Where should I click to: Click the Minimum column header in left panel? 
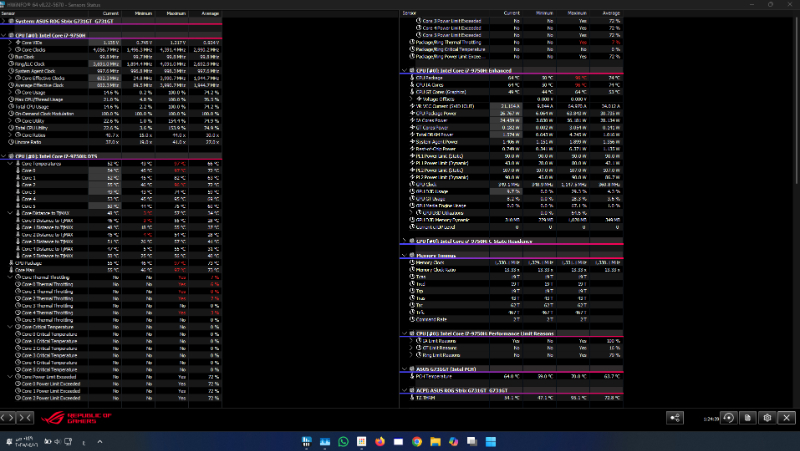[138, 14]
